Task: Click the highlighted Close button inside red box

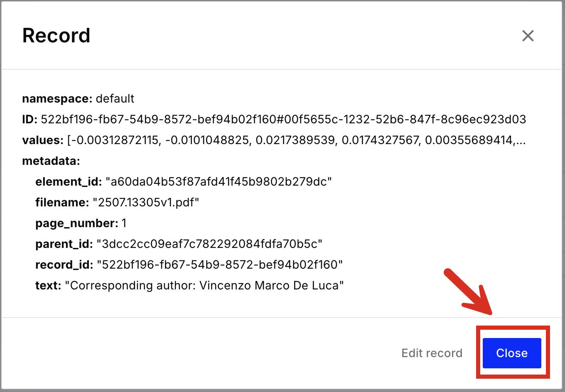Action: click(x=512, y=353)
